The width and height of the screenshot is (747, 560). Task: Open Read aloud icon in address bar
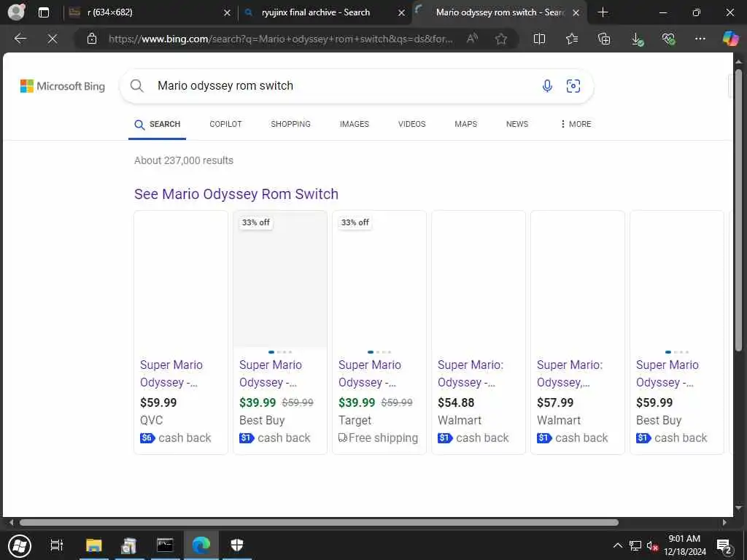(x=472, y=39)
